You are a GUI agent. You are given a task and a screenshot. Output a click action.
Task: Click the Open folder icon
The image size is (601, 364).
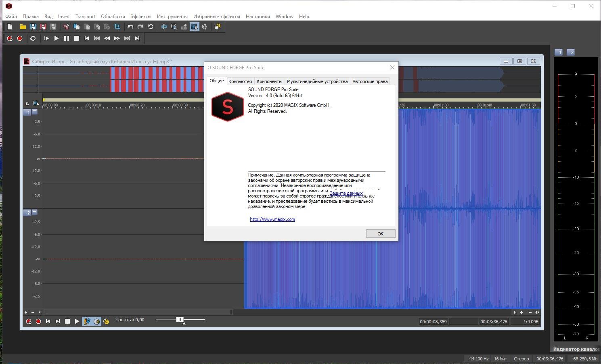23,27
